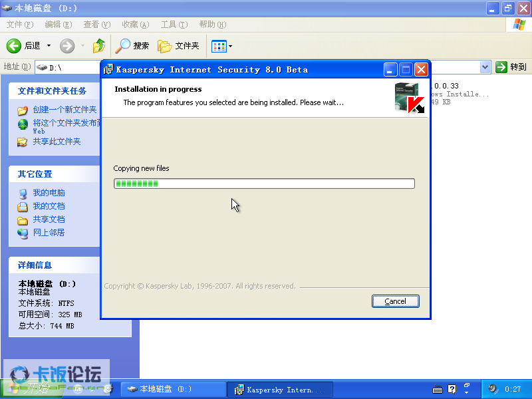Open the 文件(F) menu

pos(20,25)
